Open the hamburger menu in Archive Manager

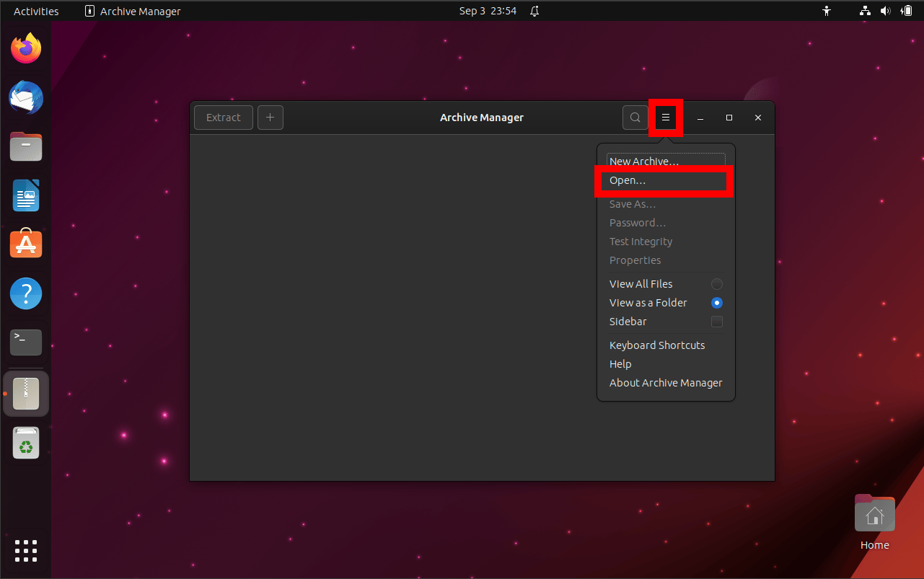[665, 117]
